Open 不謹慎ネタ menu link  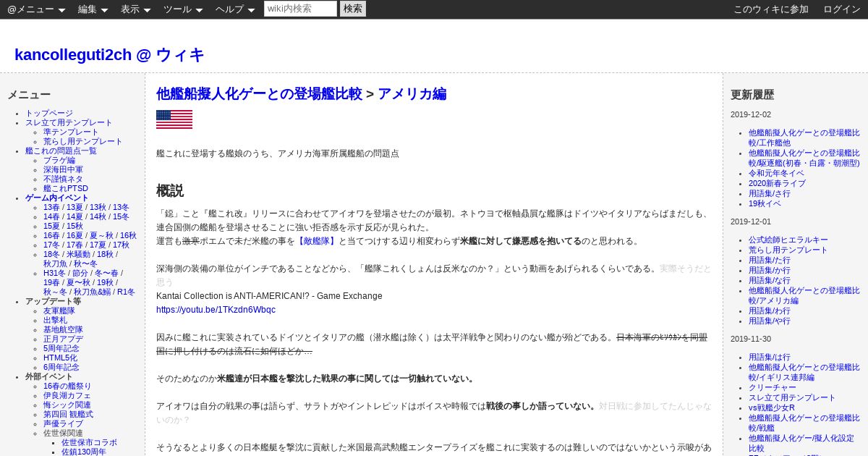pos(63,180)
